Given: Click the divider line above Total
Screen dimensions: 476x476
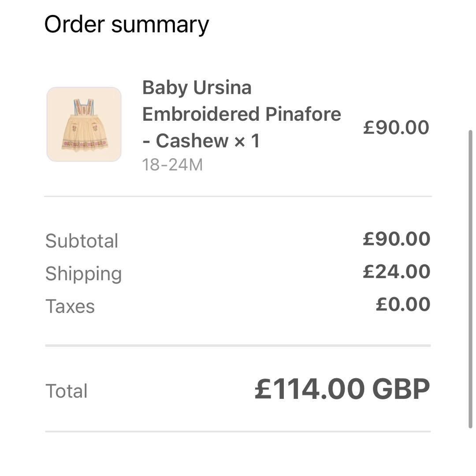Looking at the screenshot, I should click(238, 346).
